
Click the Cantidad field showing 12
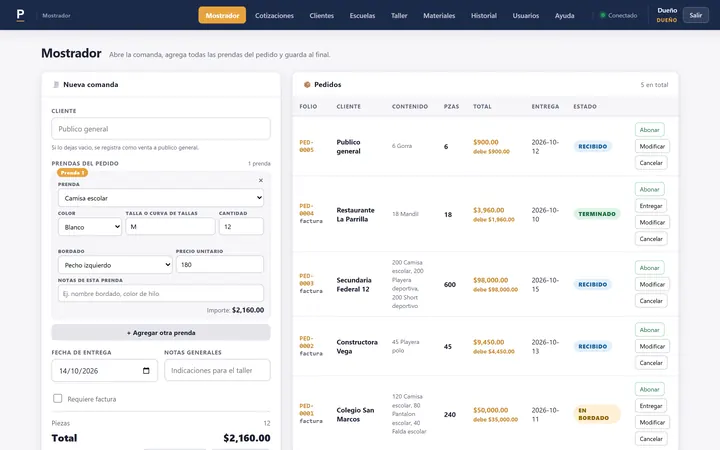(241, 226)
